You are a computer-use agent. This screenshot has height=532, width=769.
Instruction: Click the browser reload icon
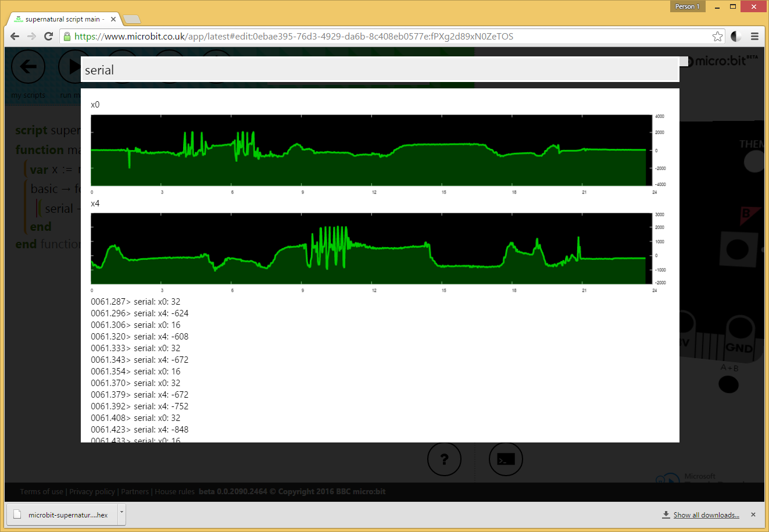[49, 37]
